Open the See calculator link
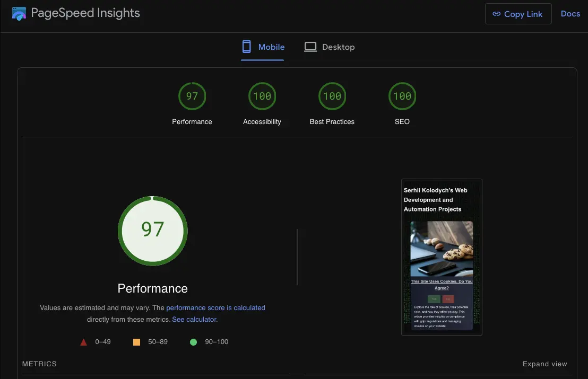 (194, 319)
